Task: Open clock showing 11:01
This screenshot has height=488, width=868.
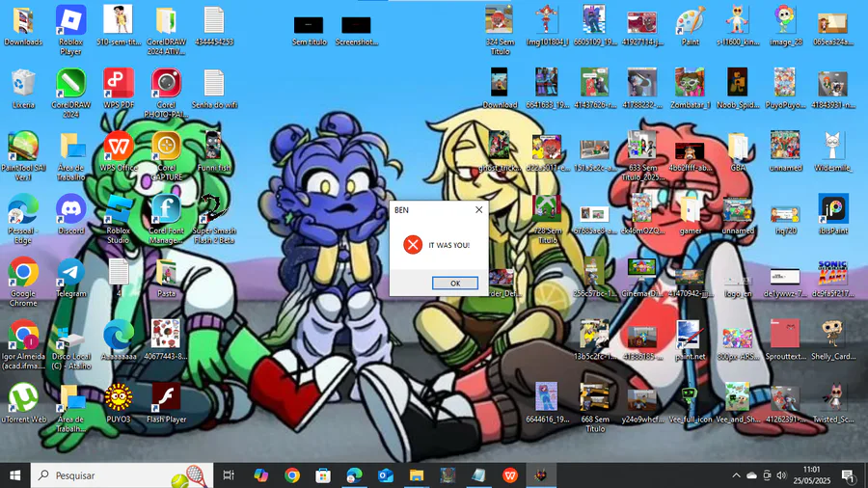Action: coord(811,475)
